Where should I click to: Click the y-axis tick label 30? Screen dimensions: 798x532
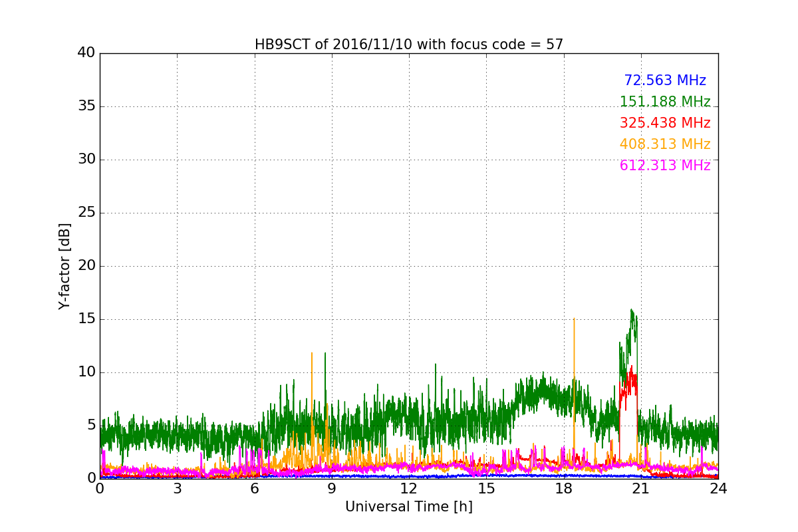tap(86, 160)
